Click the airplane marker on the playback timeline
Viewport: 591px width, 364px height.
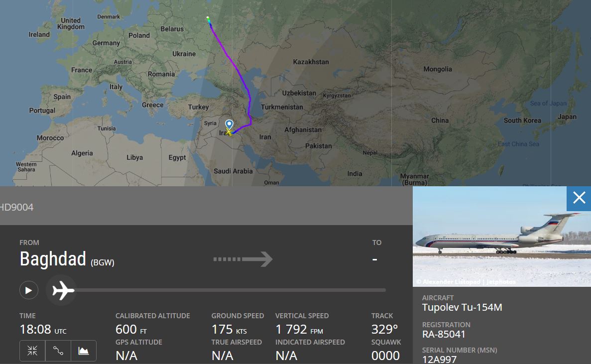click(x=61, y=290)
